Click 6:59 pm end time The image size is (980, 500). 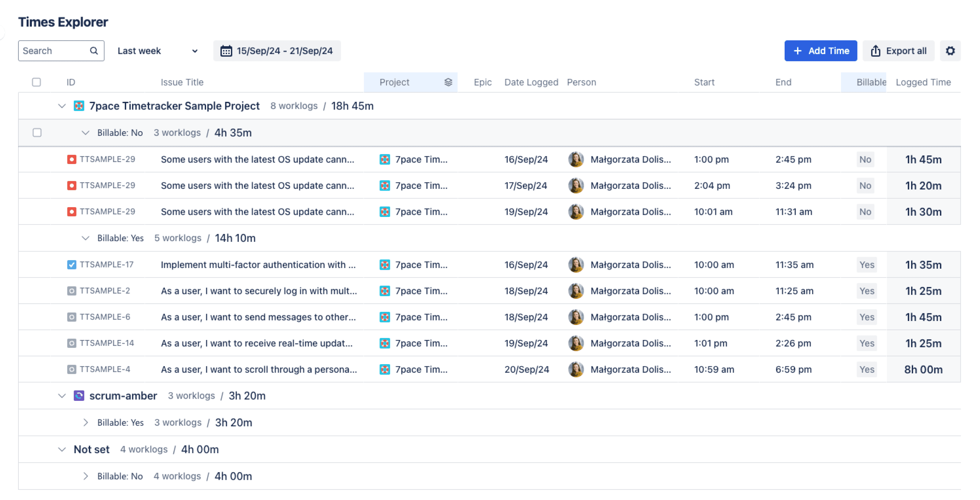tap(793, 370)
